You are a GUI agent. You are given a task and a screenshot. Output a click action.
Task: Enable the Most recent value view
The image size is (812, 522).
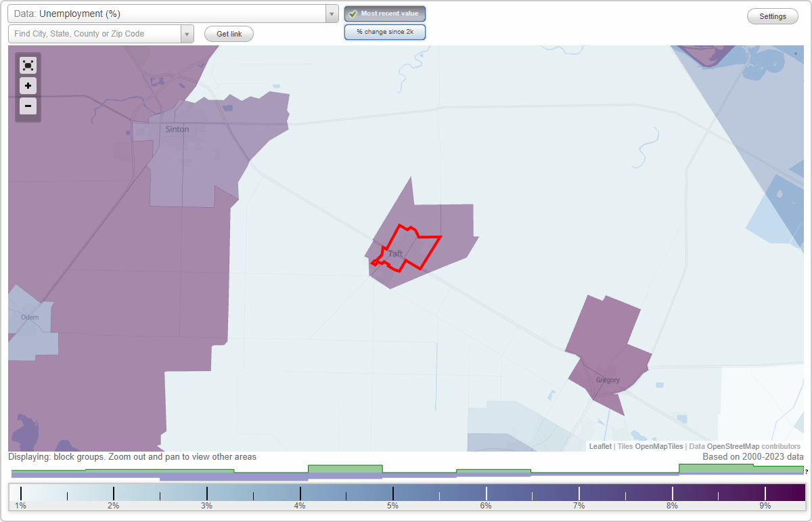pyautogui.click(x=385, y=14)
